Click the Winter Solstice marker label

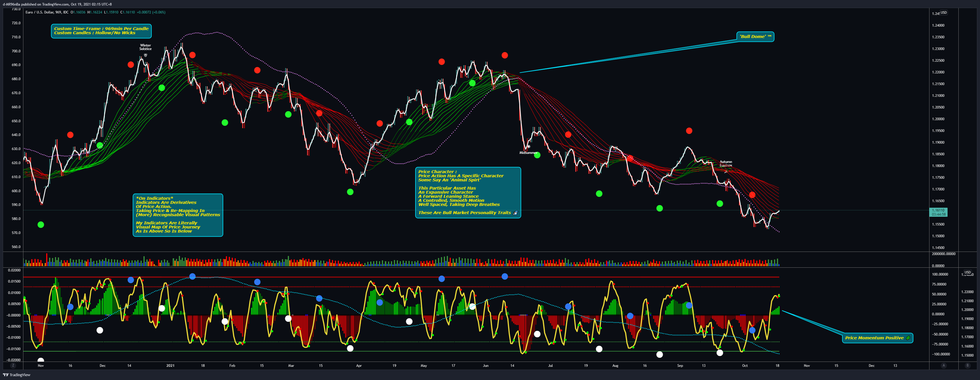145,47
